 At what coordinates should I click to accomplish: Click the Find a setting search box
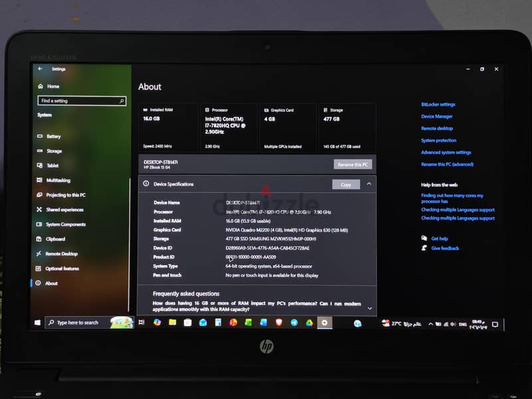coord(82,101)
